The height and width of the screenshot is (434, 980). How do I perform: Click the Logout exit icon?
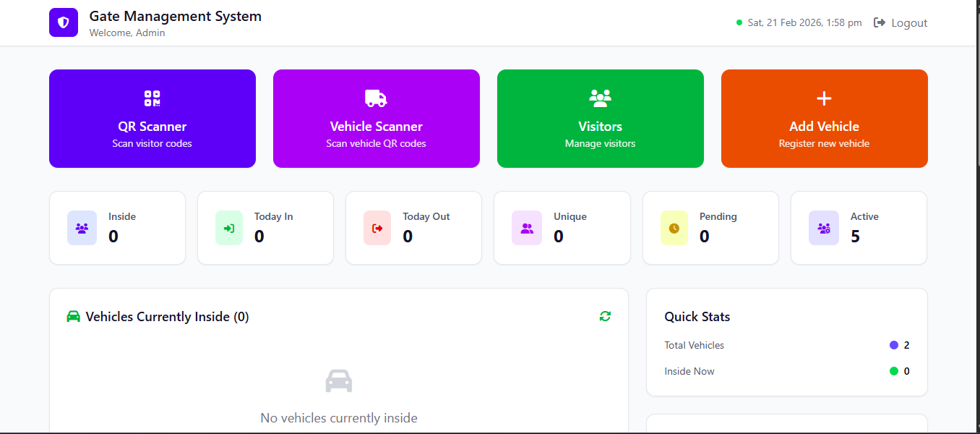click(879, 22)
